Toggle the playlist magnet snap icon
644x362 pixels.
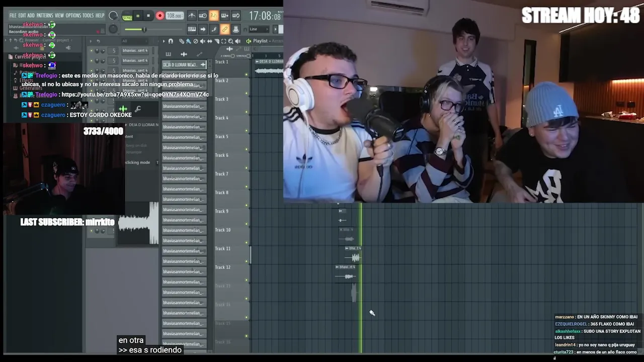170,41
